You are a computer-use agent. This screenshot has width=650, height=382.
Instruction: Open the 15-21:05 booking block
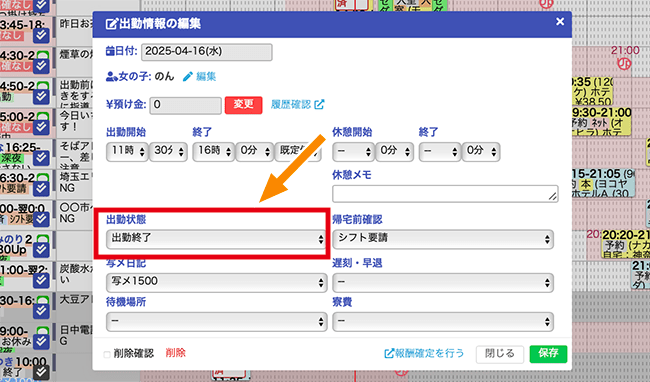pos(603,182)
